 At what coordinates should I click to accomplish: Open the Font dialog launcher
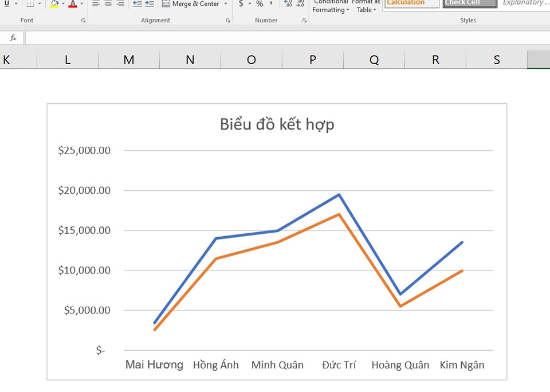84,21
